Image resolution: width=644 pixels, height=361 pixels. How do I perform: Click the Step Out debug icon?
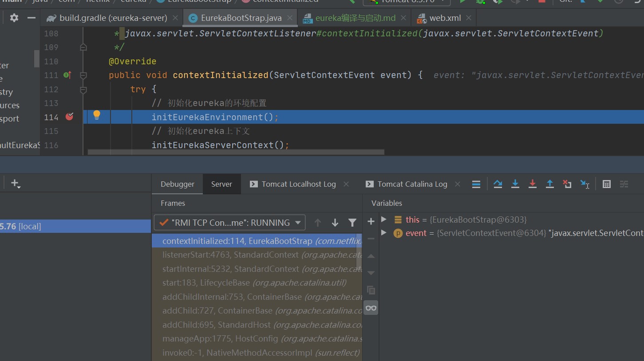[x=550, y=184]
